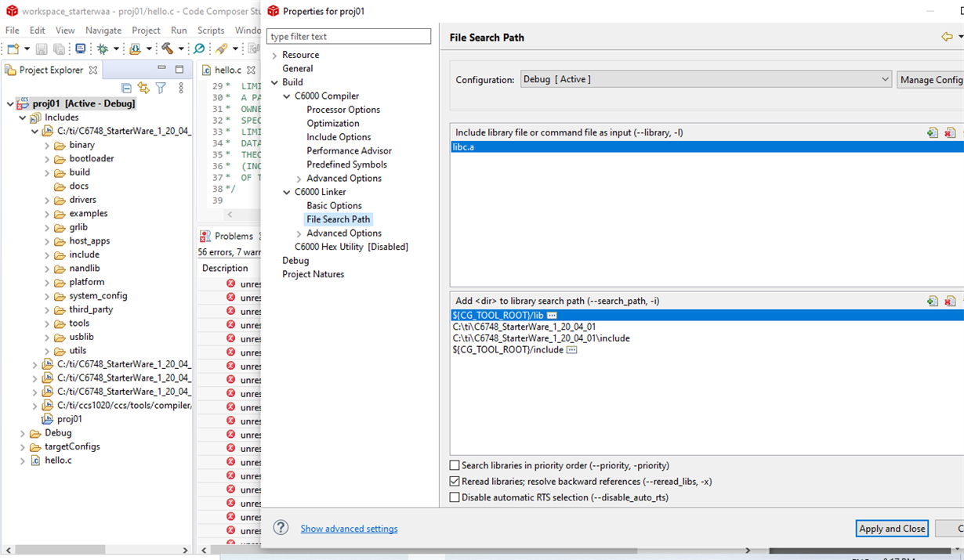The width and height of the screenshot is (964, 560).
Task: Select Include Options under C6000 Compiler
Action: point(339,137)
